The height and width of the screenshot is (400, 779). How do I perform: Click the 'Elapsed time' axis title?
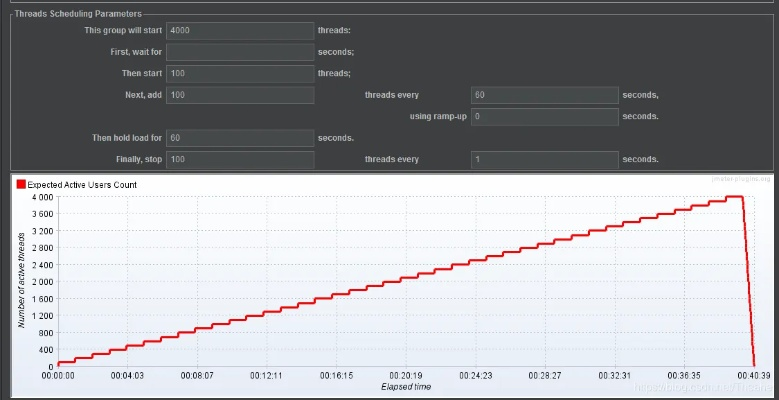[x=405, y=386]
